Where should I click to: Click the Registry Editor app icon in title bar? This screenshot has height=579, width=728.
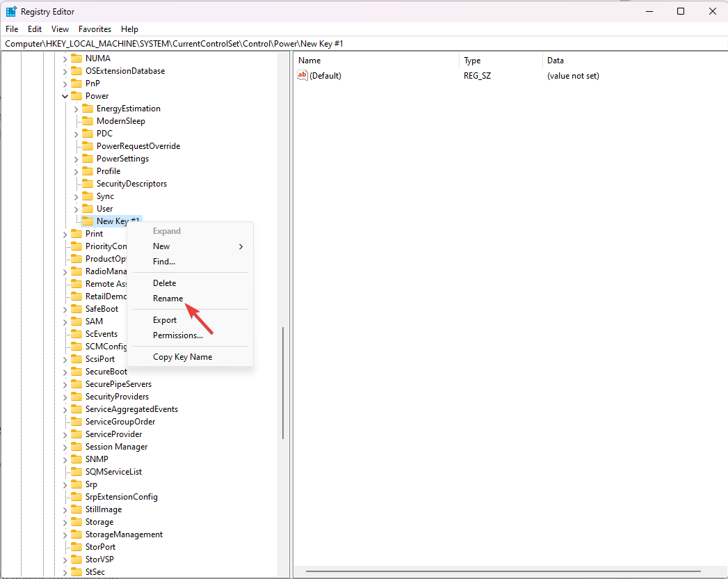[11, 11]
